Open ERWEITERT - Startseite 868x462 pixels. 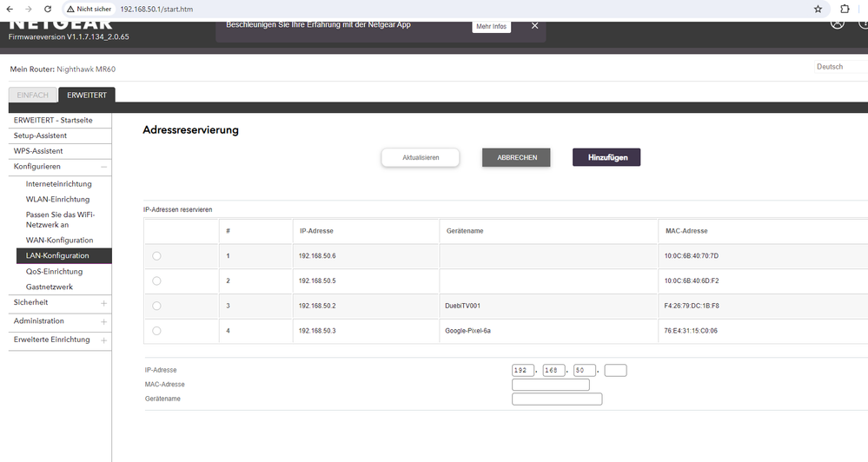(53, 120)
